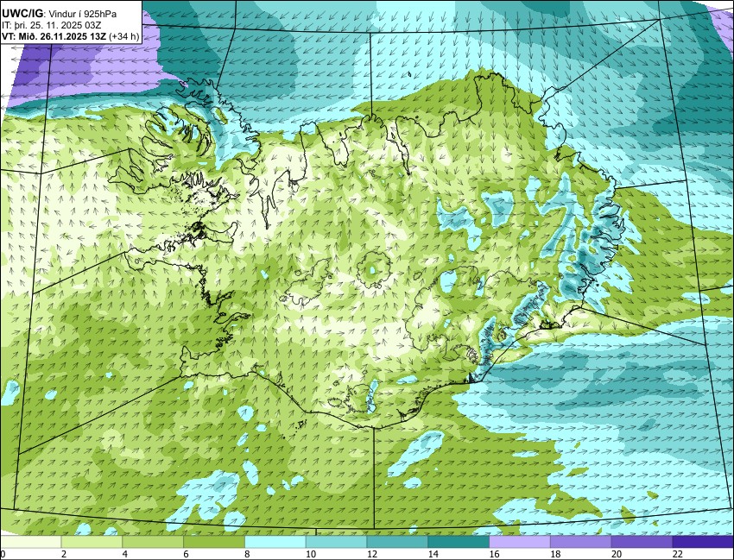
Task: Click the 8–10 m/s pale cyan swatch
Action: (275, 542)
